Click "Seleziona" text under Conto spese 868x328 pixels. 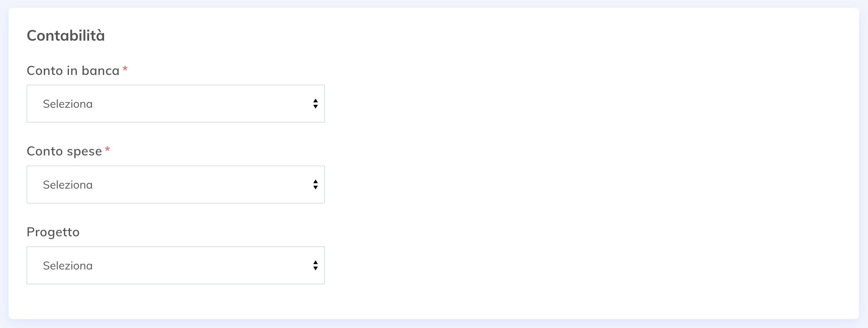pos(68,185)
